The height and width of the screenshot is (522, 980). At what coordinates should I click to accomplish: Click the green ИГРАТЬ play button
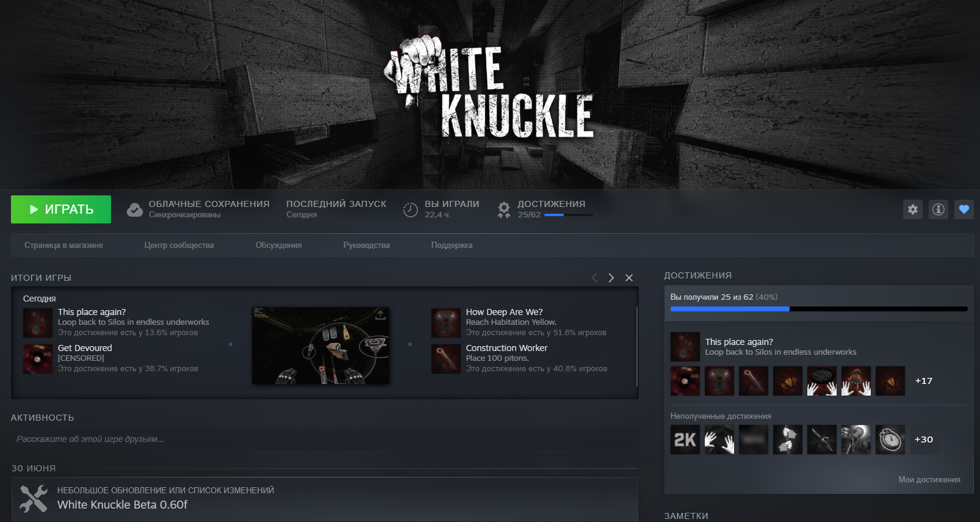(61, 209)
